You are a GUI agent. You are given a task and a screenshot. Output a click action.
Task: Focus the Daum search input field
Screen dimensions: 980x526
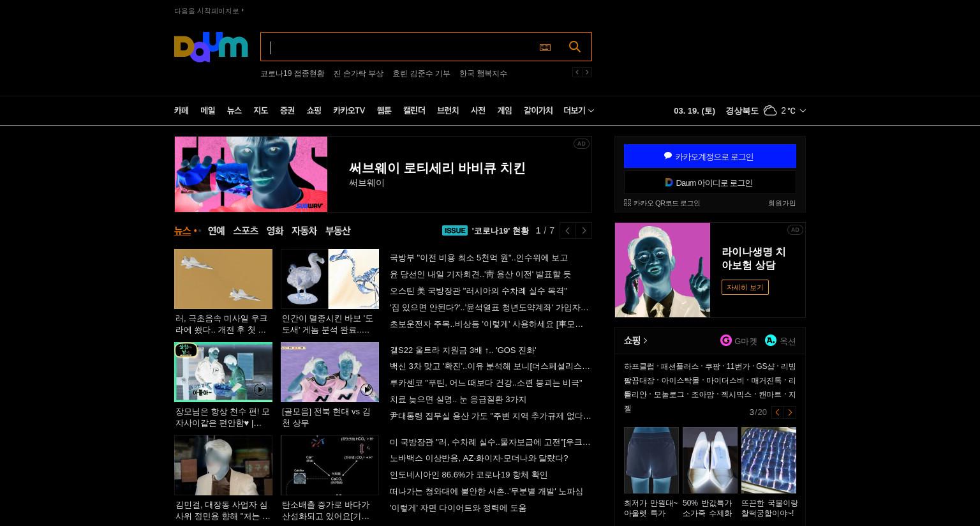tap(399, 47)
